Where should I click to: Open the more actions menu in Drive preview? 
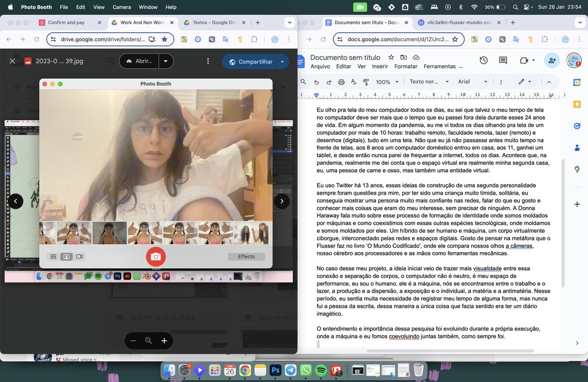coord(208,61)
